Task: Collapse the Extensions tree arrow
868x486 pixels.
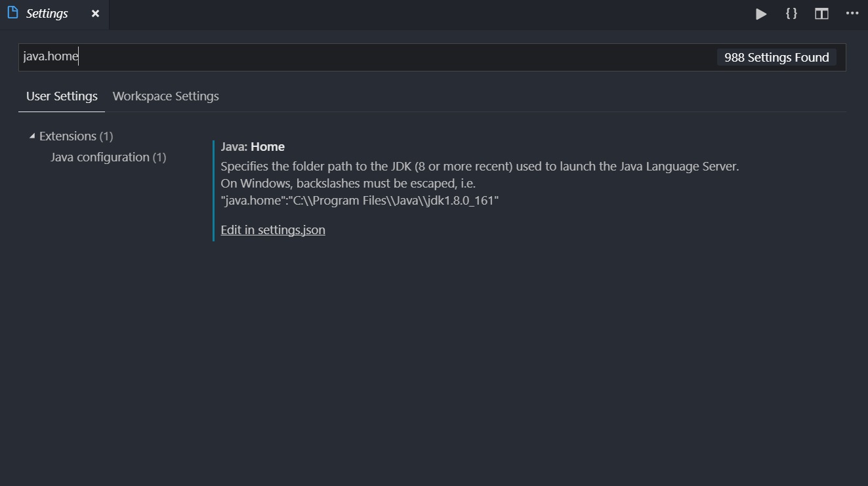Action: click(32, 136)
